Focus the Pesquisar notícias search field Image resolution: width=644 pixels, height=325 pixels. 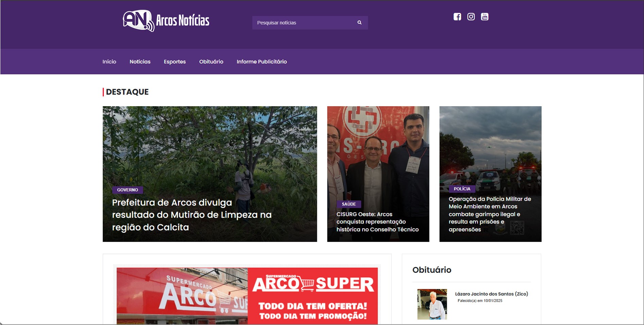(303, 23)
